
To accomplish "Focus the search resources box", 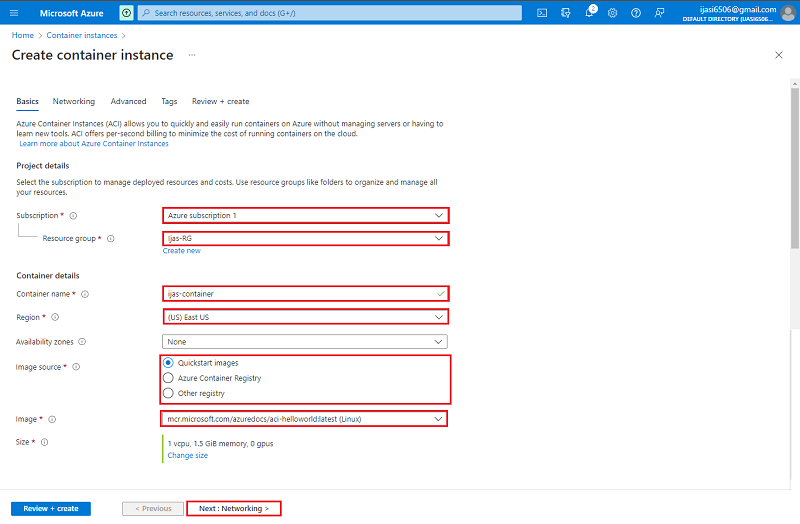I will 330,13.
